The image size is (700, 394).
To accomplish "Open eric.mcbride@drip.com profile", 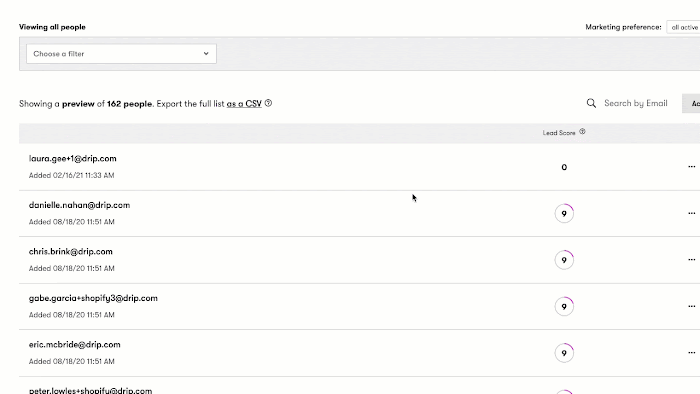I will (x=75, y=344).
